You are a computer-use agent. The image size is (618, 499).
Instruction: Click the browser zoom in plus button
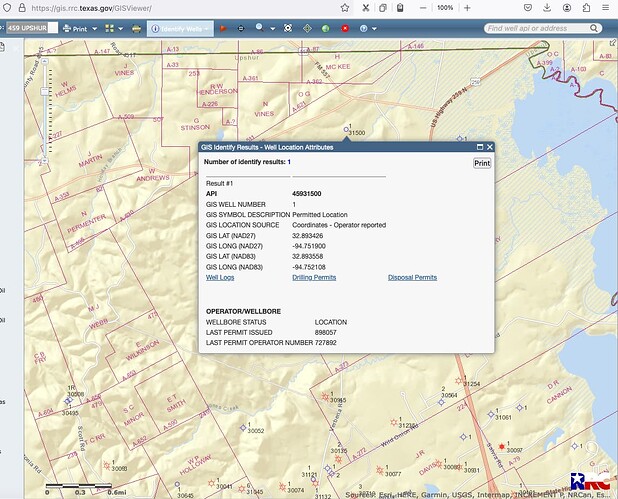(467, 8)
